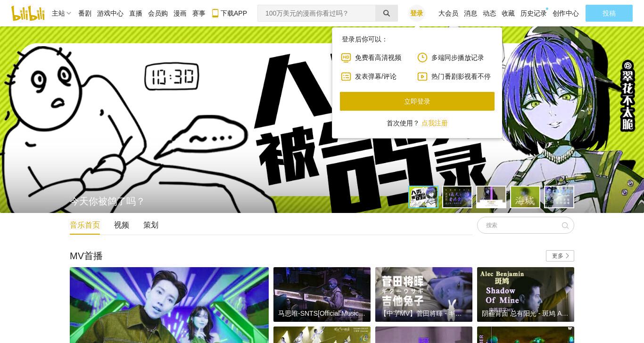Open 消息 in the header
The image size is (644, 343).
coord(471,13)
